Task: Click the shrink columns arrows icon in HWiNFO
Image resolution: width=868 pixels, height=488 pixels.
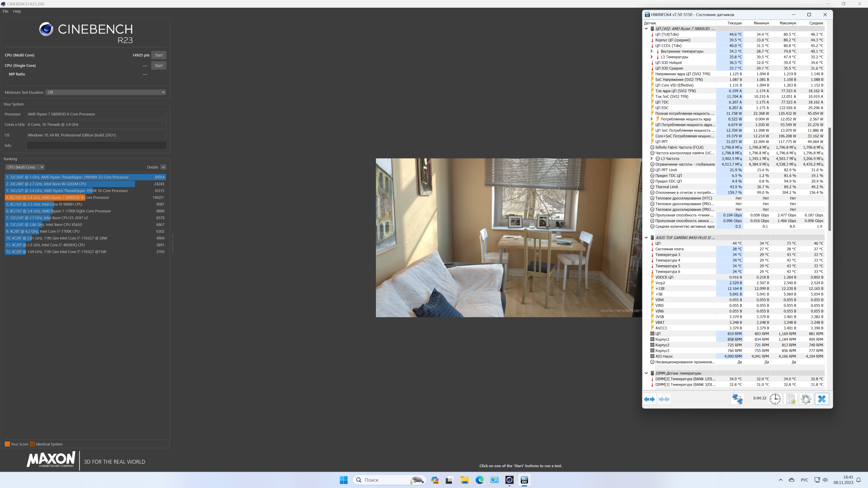Action: pyautogui.click(x=664, y=399)
